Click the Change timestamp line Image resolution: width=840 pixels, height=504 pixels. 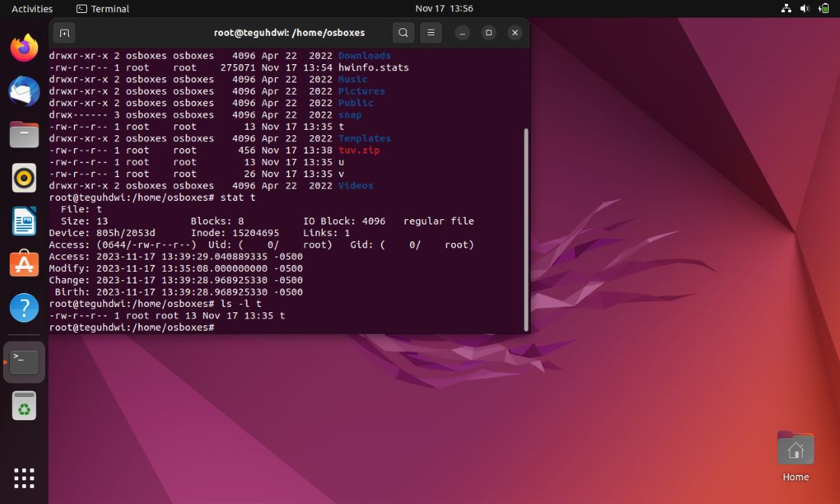(176, 280)
